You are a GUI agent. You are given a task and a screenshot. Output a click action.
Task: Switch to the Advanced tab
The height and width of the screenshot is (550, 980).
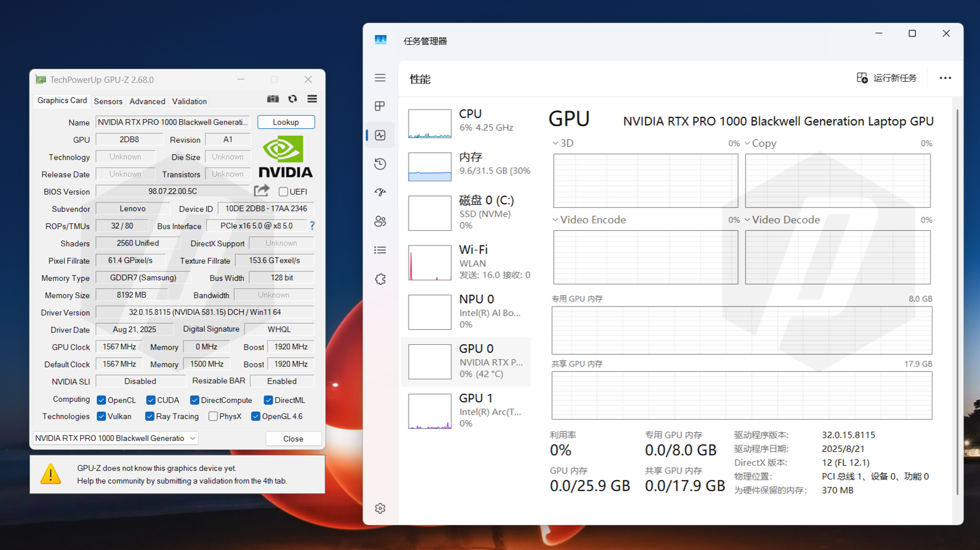coord(147,101)
